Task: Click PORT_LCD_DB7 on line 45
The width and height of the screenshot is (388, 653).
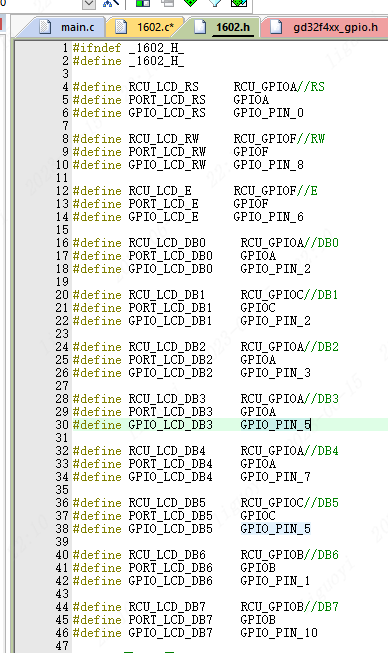Action: click(171, 620)
